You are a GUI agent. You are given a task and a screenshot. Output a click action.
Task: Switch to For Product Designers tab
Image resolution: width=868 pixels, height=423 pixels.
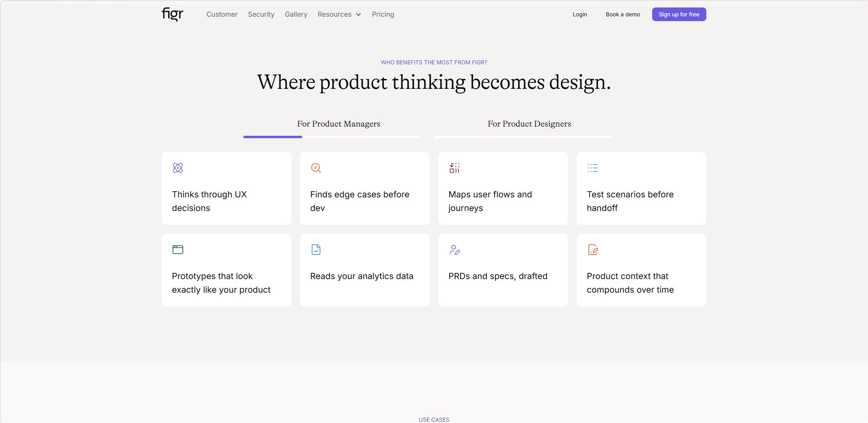[529, 124]
